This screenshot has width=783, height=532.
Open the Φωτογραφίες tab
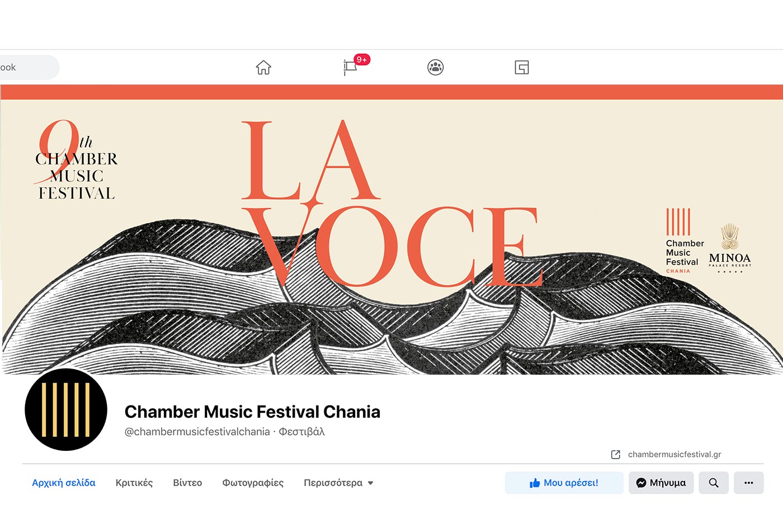point(253,483)
